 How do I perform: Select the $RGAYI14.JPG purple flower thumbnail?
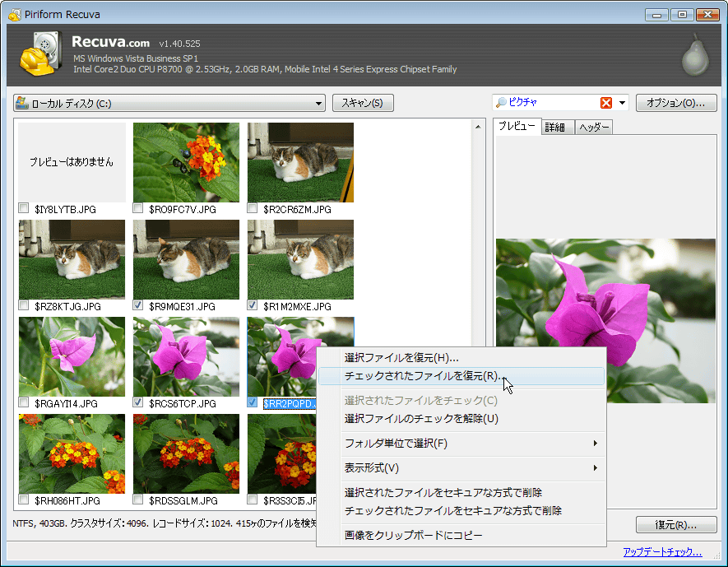click(72, 356)
